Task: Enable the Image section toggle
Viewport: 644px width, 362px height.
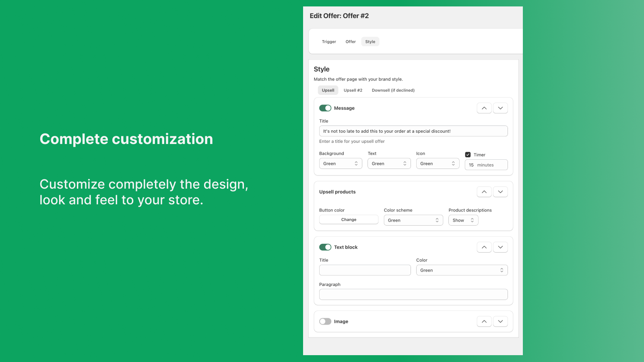Action: tap(325, 321)
